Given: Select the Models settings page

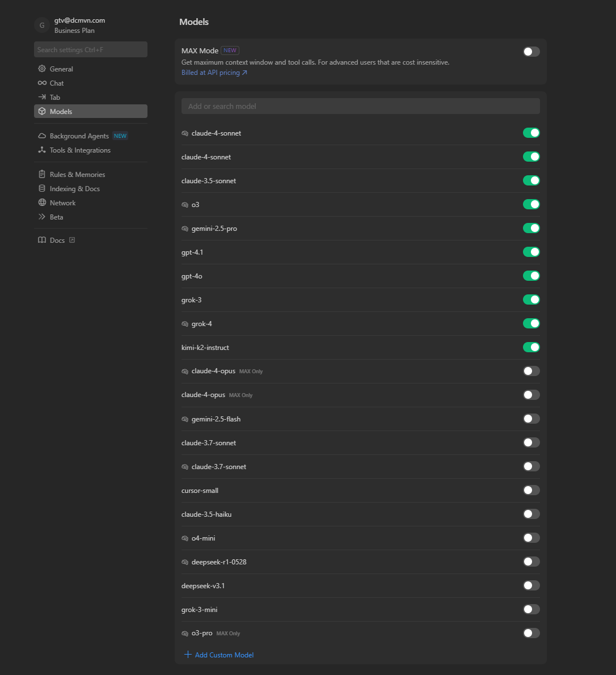Looking at the screenshot, I should point(61,111).
